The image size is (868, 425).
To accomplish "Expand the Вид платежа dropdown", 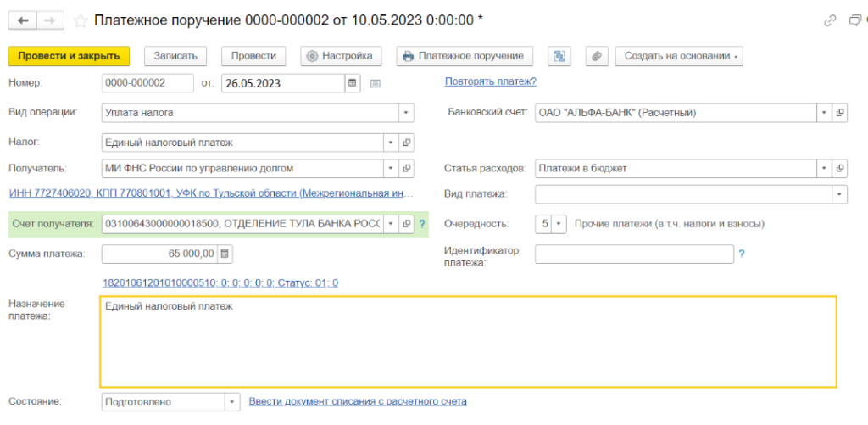I will pos(840,194).
